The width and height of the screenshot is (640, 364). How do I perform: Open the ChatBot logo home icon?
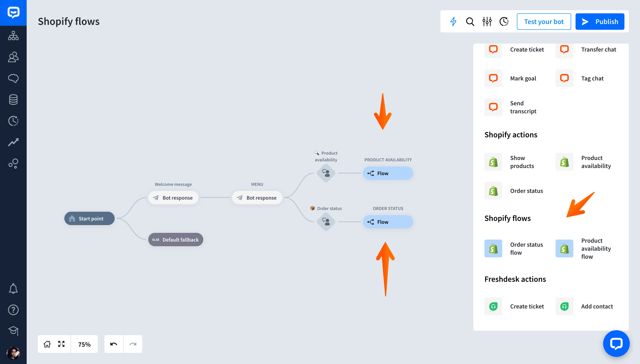[13, 12]
